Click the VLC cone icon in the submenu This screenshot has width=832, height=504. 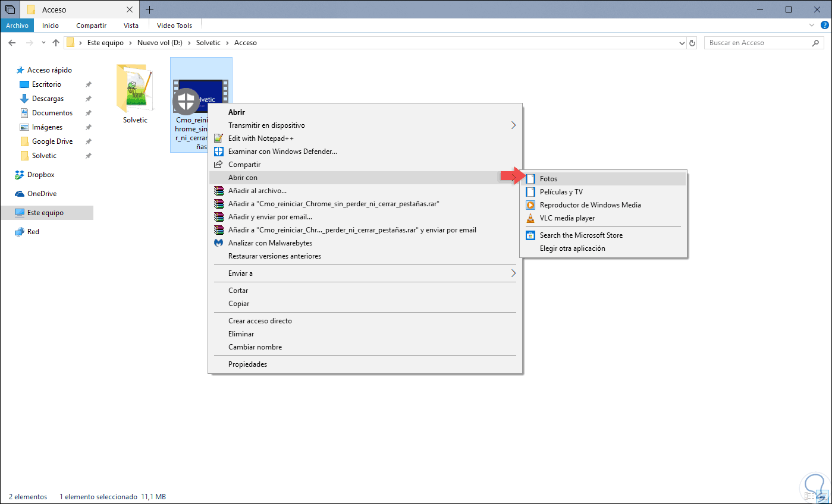tap(530, 218)
